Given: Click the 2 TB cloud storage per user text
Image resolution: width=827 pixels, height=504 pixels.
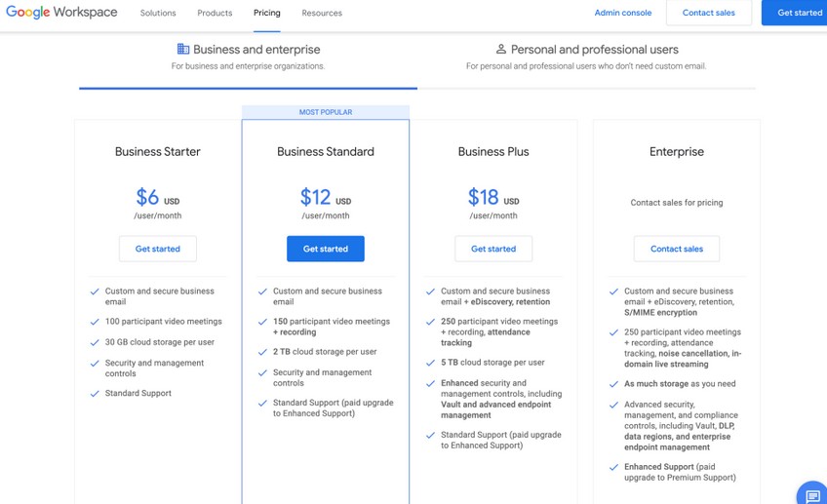Looking at the screenshot, I should [325, 352].
